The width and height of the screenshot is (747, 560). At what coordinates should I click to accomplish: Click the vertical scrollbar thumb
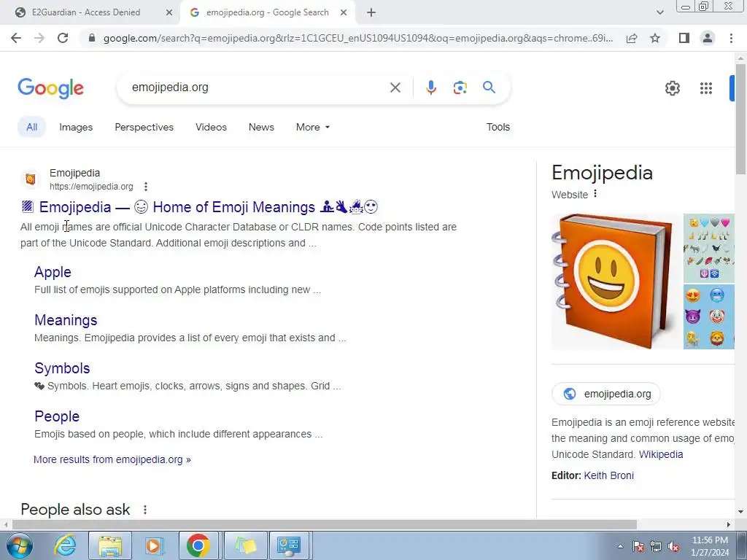tap(740, 119)
